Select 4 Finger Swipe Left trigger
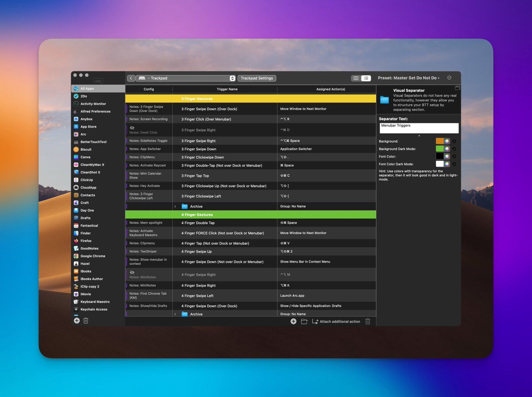Screen dimensions: 532x397 point(197,296)
